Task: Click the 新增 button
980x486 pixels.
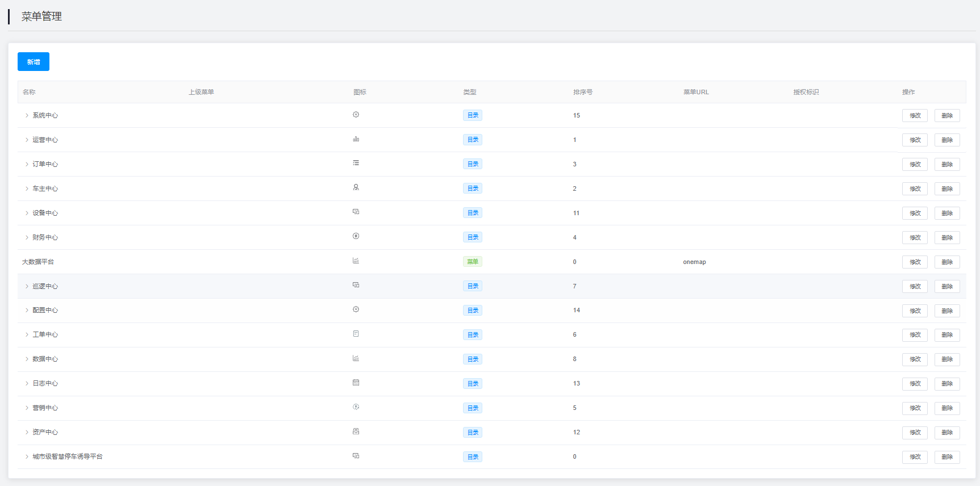Action: (34, 62)
